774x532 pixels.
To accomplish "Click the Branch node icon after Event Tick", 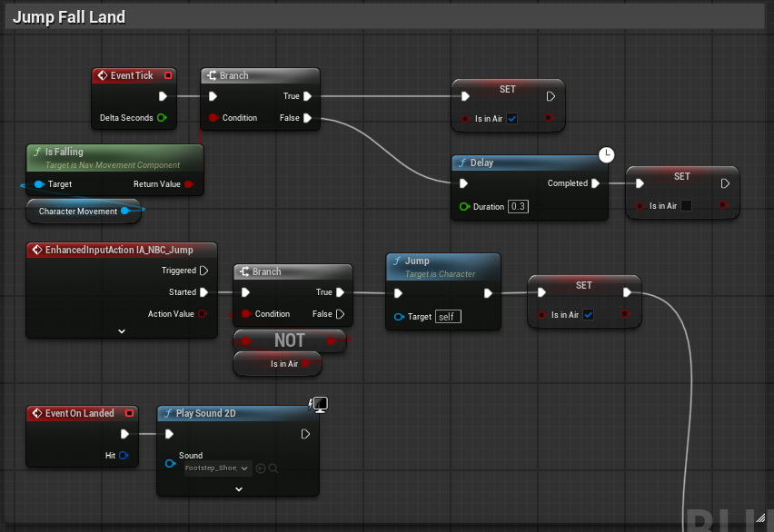I will (212, 75).
